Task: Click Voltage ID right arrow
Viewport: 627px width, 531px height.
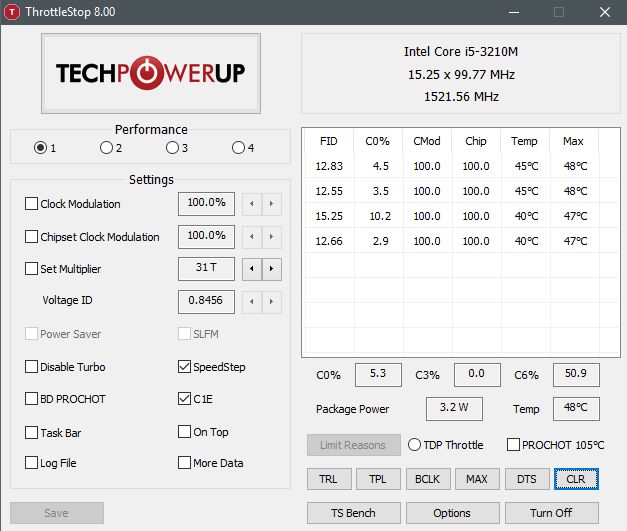Action: (x=272, y=301)
